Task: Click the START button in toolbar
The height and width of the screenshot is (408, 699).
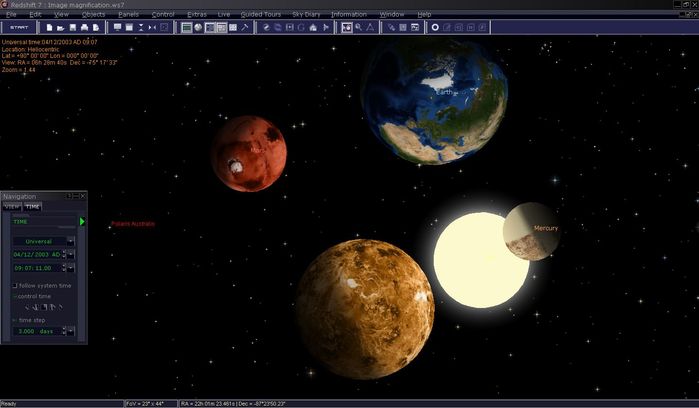Action: (x=18, y=27)
